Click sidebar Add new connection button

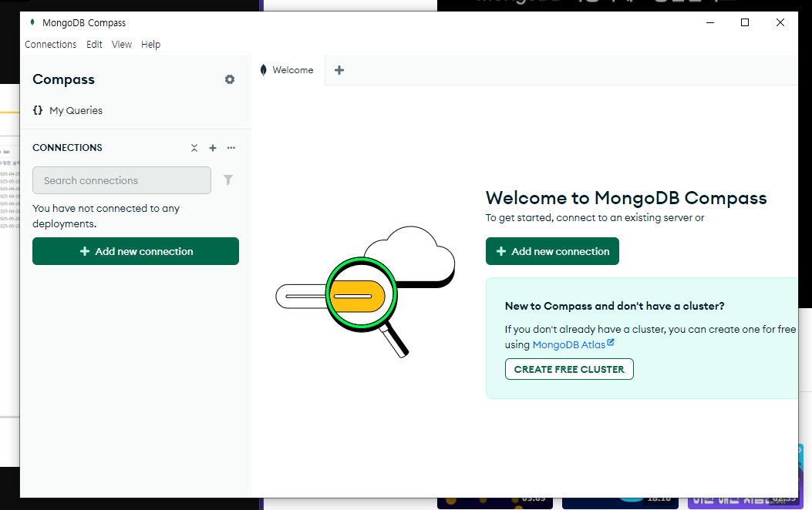pyautogui.click(x=136, y=251)
